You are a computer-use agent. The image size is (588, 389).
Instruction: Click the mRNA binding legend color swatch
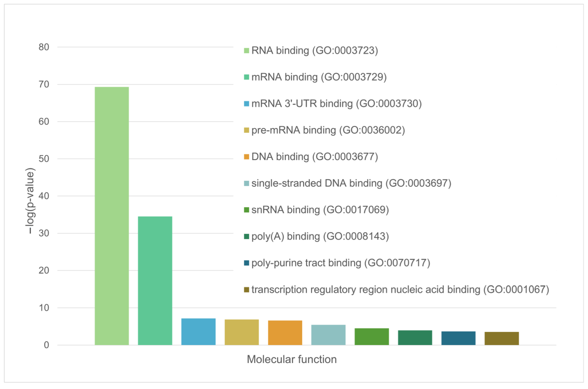click(246, 77)
